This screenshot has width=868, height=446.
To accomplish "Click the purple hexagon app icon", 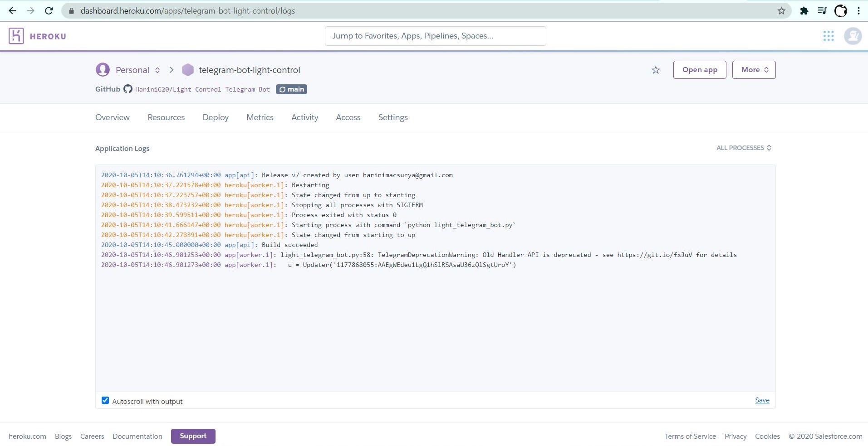I will click(187, 70).
